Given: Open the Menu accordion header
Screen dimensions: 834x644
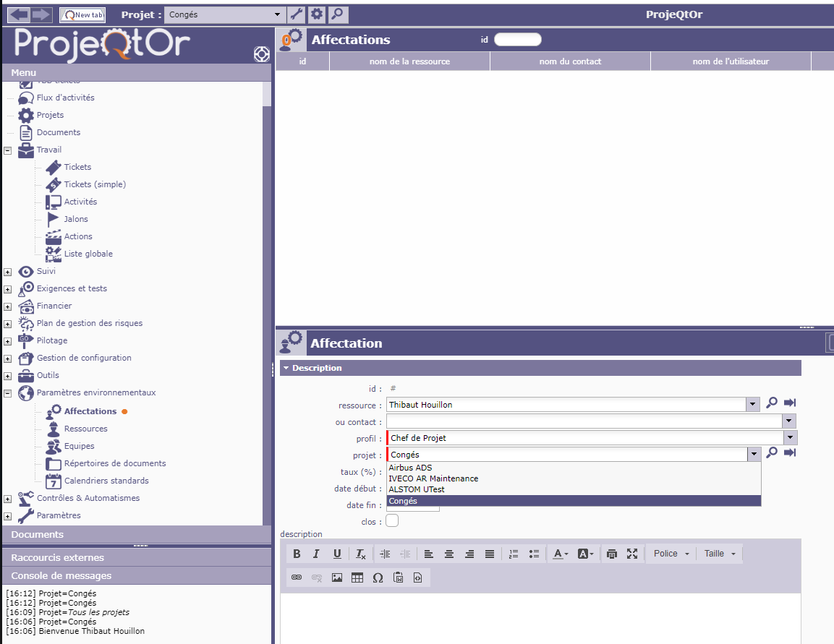Looking at the screenshot, I should 137,73.
